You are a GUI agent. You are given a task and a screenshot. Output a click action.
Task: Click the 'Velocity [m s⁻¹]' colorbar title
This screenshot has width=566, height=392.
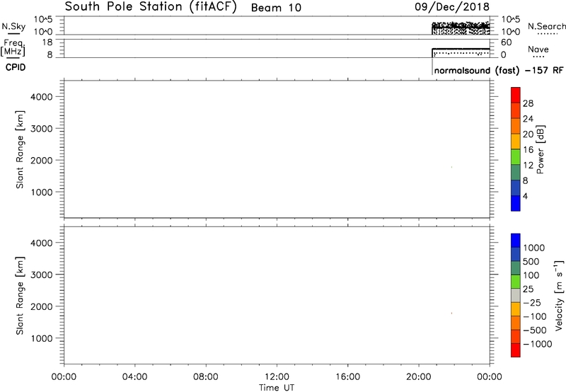(559, 295)
